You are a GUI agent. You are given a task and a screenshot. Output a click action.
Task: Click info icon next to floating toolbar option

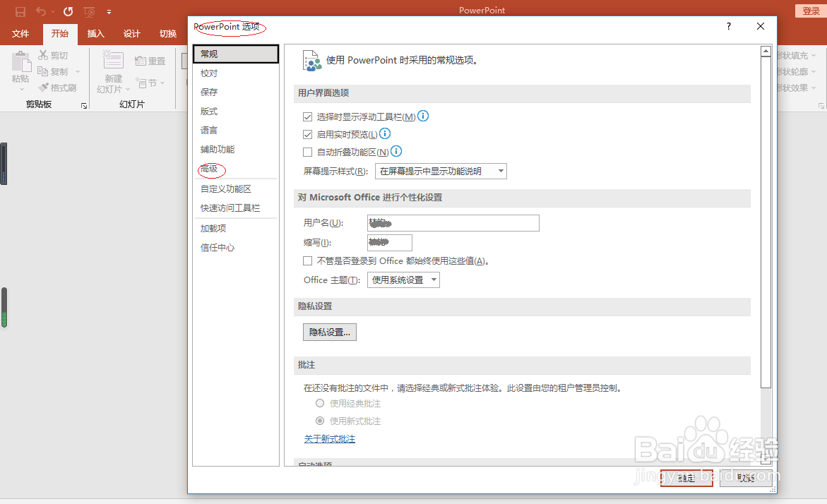pos(423,116)
